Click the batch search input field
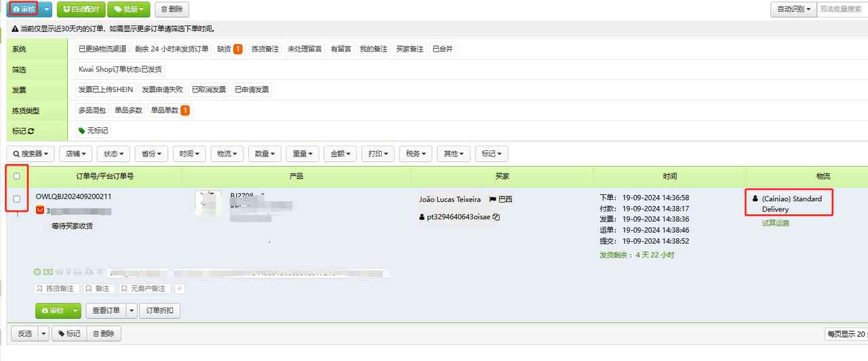The height and width of the screenshot is (361, 868). tap(842, 9)
